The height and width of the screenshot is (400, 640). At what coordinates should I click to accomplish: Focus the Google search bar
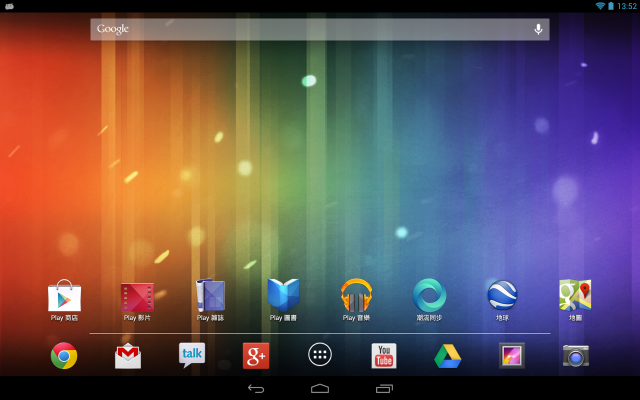click(x=320, y=29)
